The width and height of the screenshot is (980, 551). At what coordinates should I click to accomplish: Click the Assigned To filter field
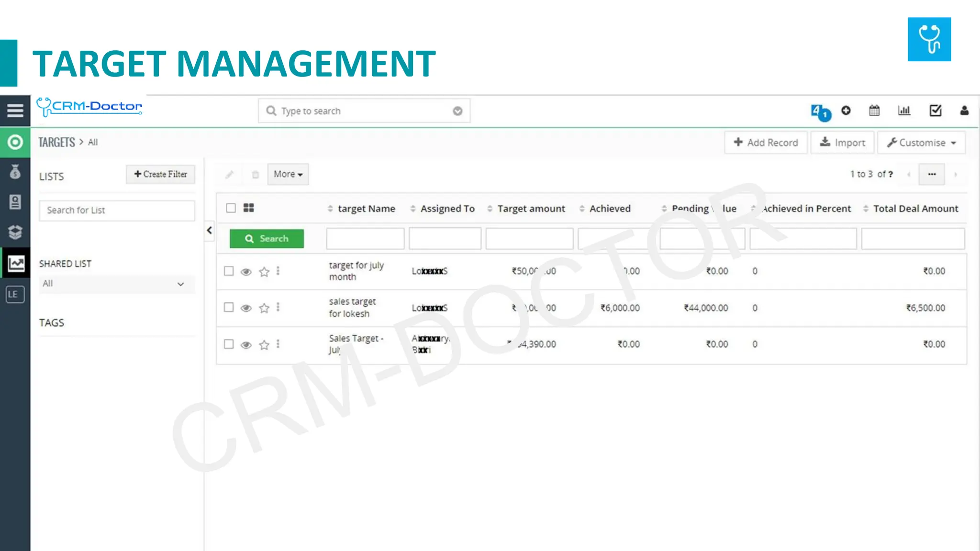[445, 239]
